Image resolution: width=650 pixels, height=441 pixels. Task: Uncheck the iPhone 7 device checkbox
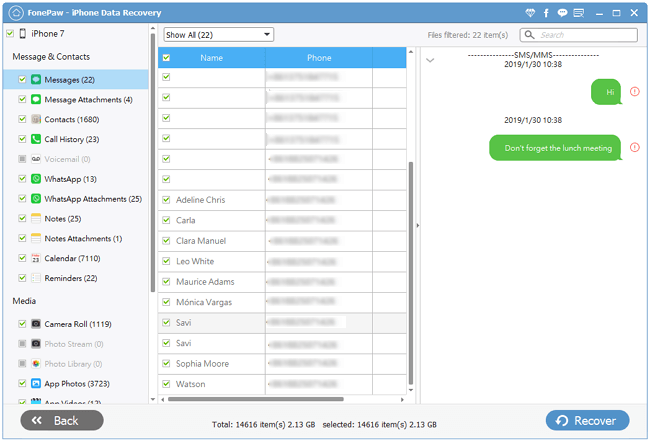pos(10,34)
